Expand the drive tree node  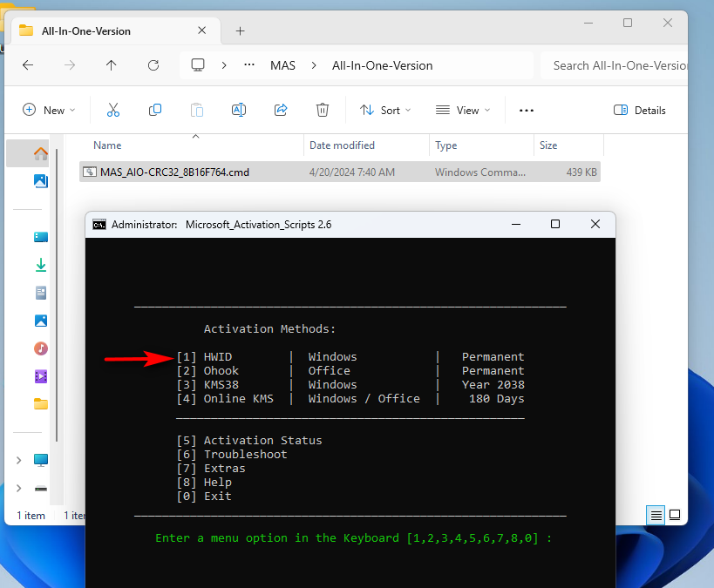coord(18,489)
